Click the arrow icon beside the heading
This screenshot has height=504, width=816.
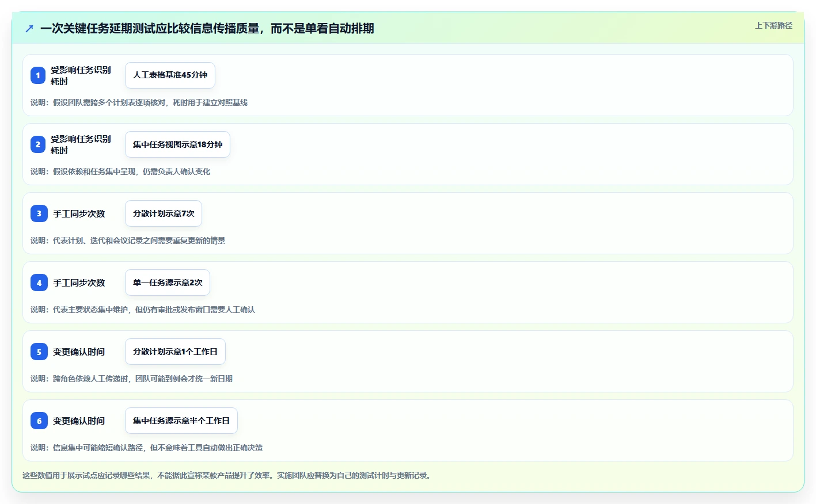pos(29,28)
